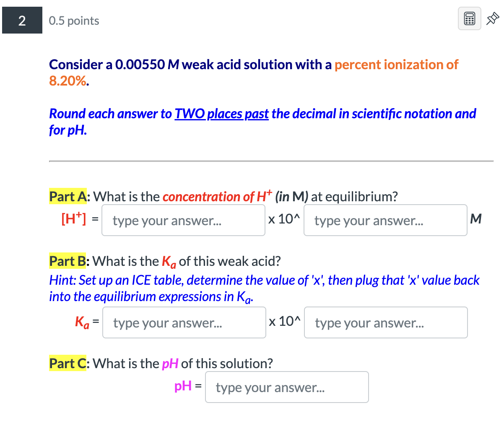Image resolution: width=504 pixels, height=447 pixels.
Task: Click the [H+] coefficient answer field
Action: click(x=183, y=220)
